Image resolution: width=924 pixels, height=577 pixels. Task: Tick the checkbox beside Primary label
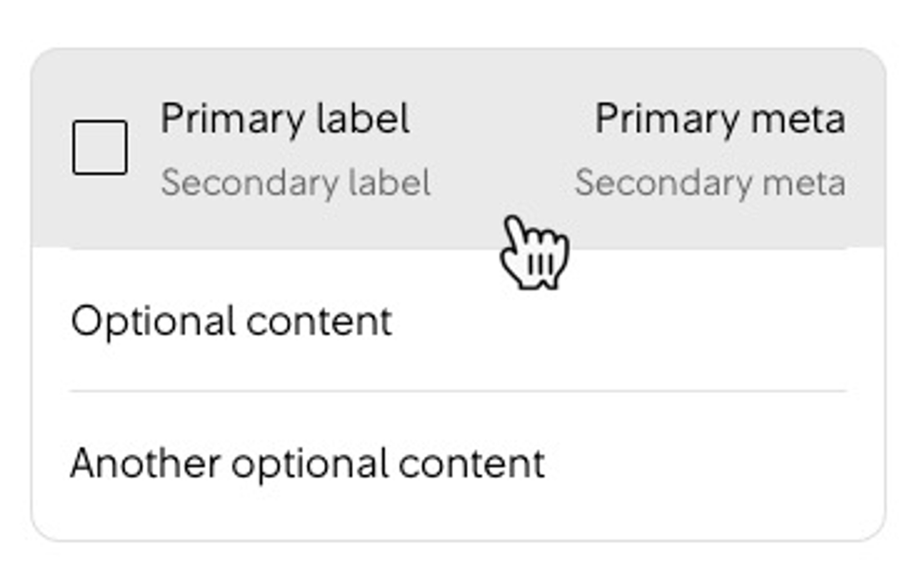pos(100,147)
